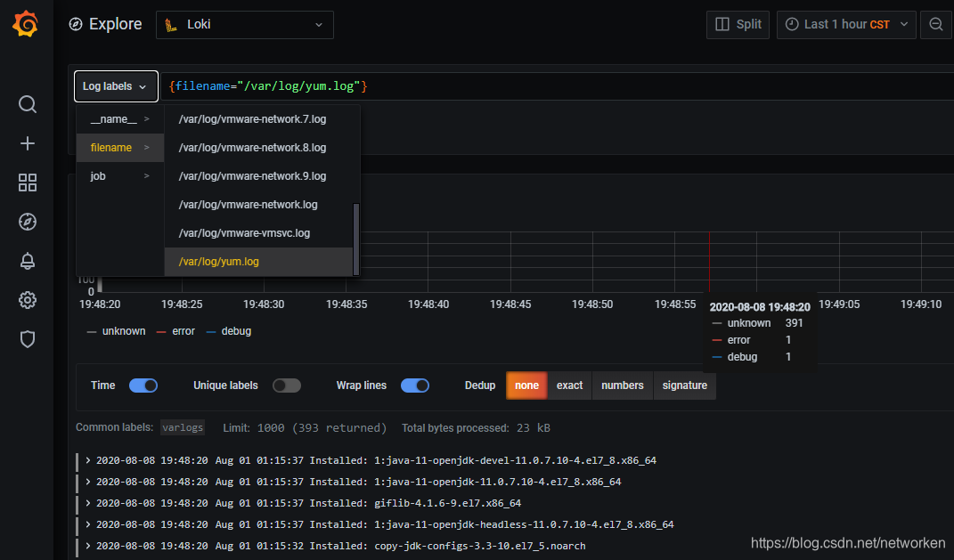The width and height of the screenshot is (954, 560).
Task: Open the search magnifier in sidebar
Action: tap(28, 104)
